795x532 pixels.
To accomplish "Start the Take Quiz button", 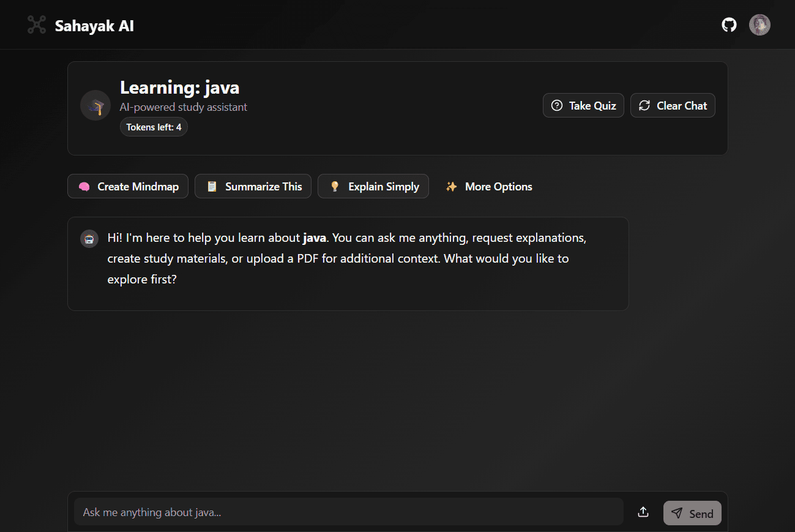I will (x=583, y=105).
